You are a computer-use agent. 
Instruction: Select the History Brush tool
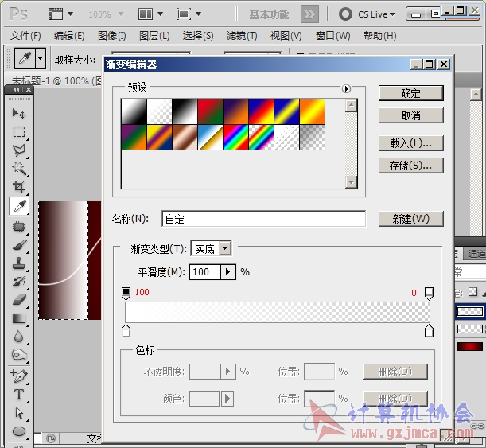[19, 282]
